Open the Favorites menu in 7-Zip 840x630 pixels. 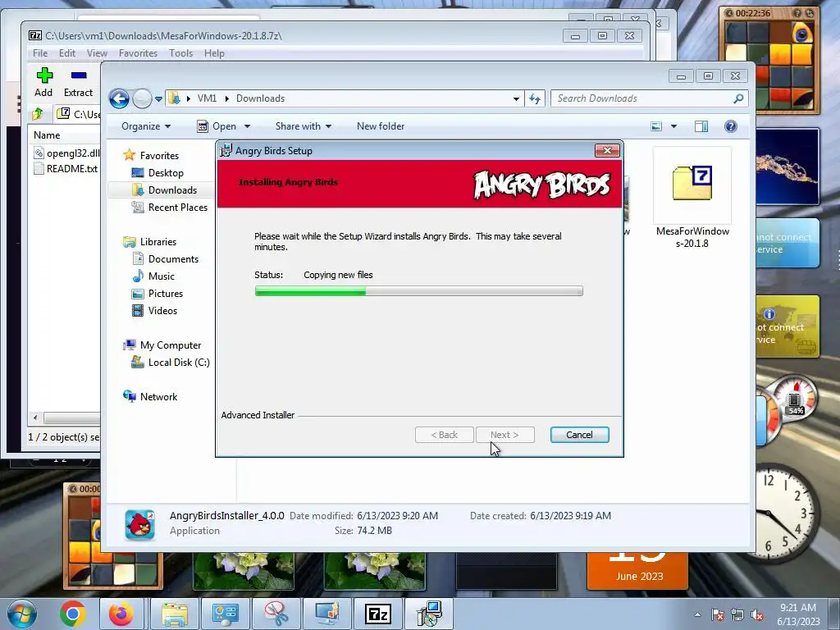[x=138, y=53]
